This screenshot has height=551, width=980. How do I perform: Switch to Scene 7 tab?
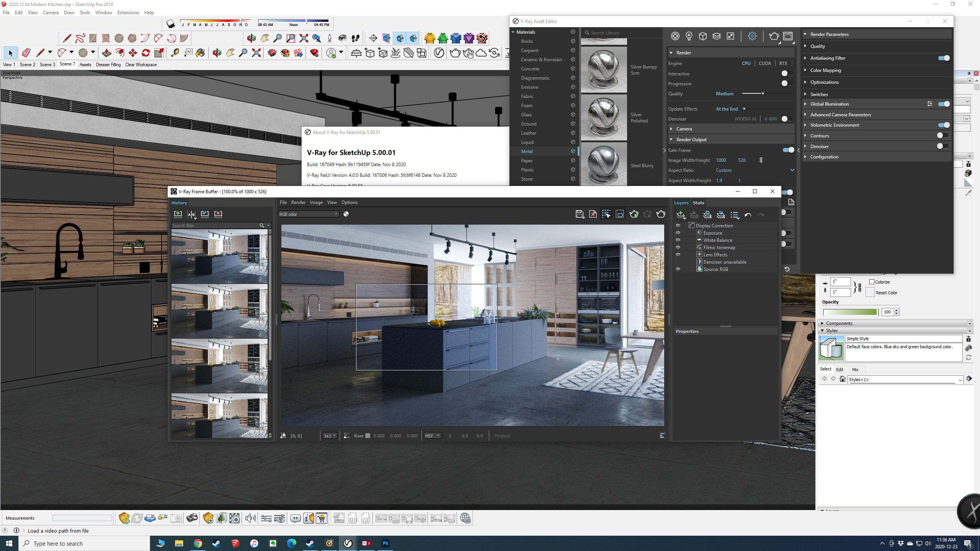point(67,64)
